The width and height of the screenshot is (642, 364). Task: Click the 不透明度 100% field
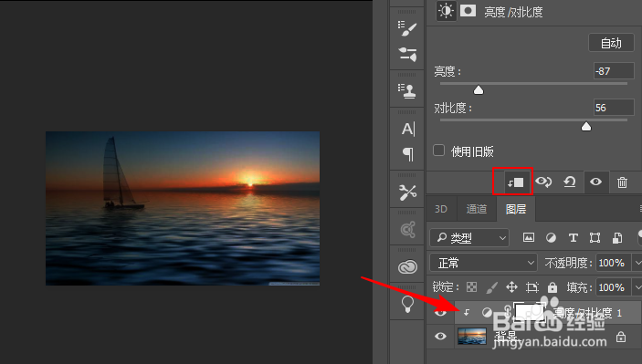point(614,263)
